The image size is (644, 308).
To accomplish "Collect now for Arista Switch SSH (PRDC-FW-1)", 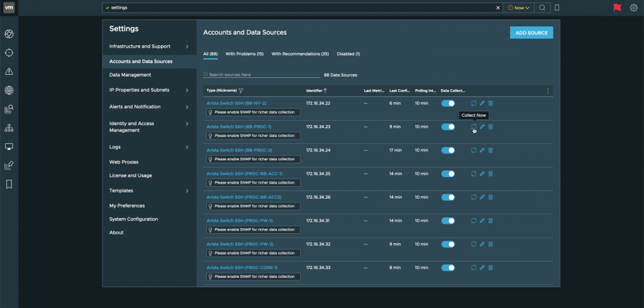I will point(474,221).
